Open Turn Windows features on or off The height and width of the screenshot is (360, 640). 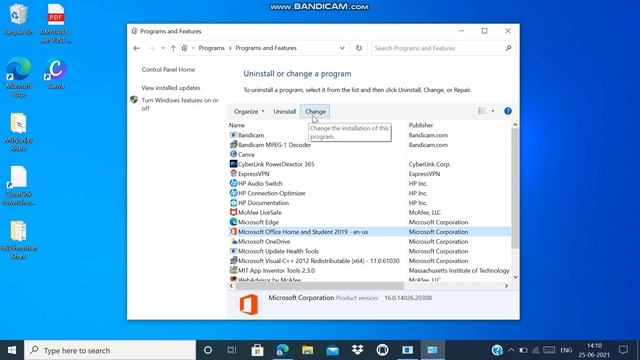coord(180,104)
